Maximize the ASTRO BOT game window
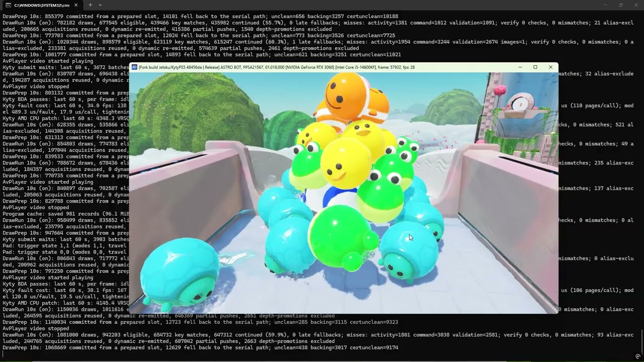Viewport: 644px width, 362px height. [x=535, y=67]
